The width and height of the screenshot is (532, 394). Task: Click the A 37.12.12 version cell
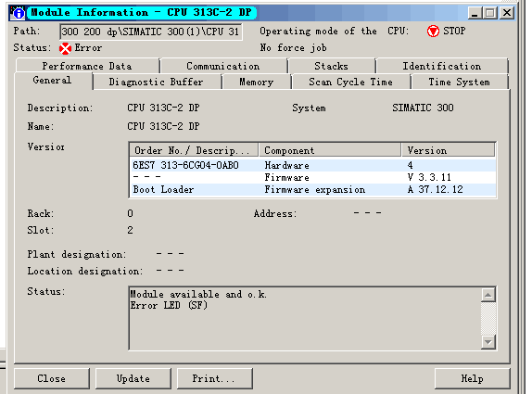(x=435, y=189)
